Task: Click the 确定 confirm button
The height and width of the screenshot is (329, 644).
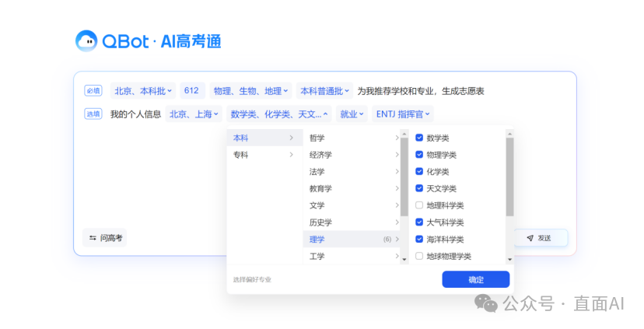Action: 475,279
